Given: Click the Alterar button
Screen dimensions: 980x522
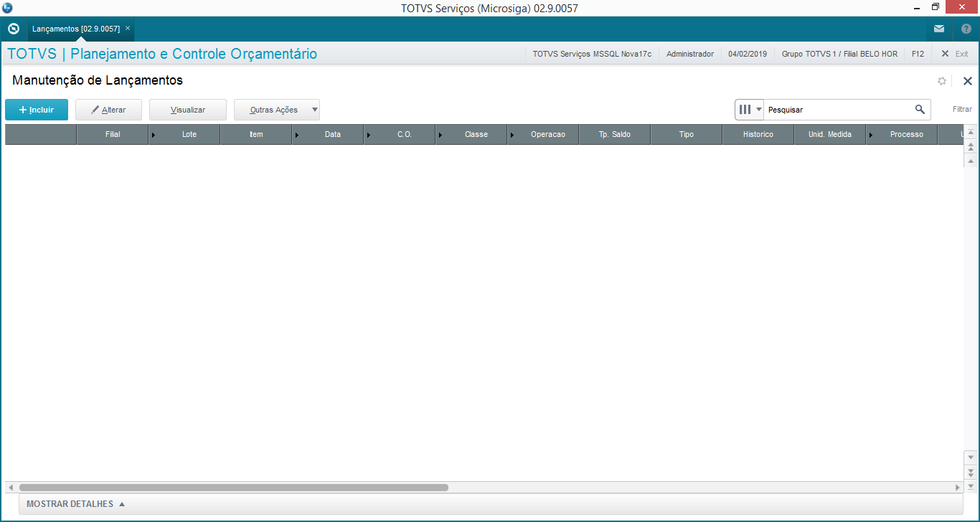Looking at the screenshot, I should (x=108, y=110).
